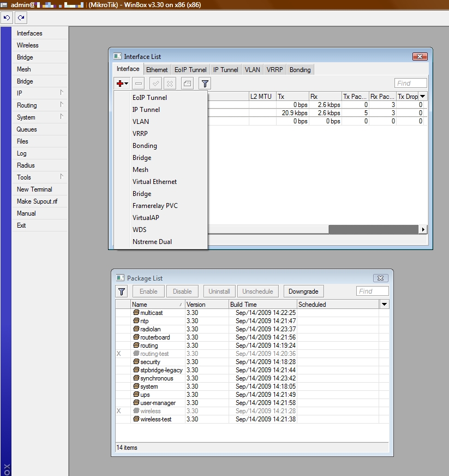Viewport: 449px width, 476px height.
Task: Sort packages by Build Time column
Action: [263, 304]
